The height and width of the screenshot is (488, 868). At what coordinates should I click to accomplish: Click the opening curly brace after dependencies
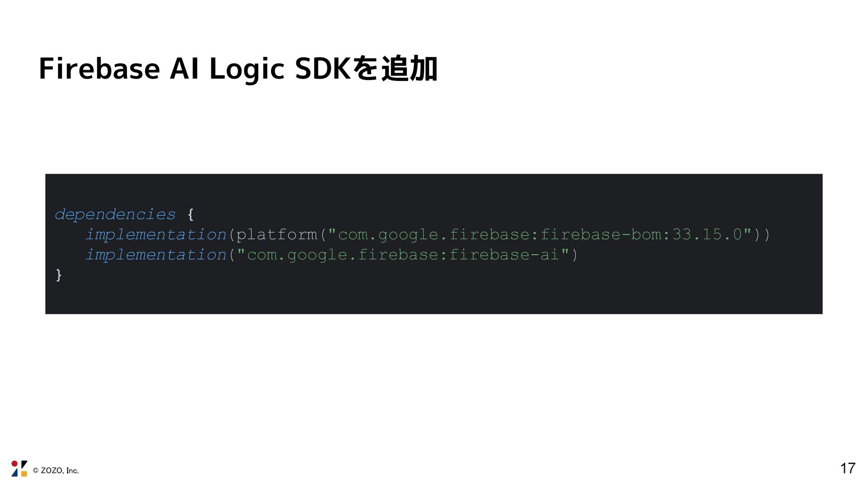pyautogui.click(x=190, y=214)
